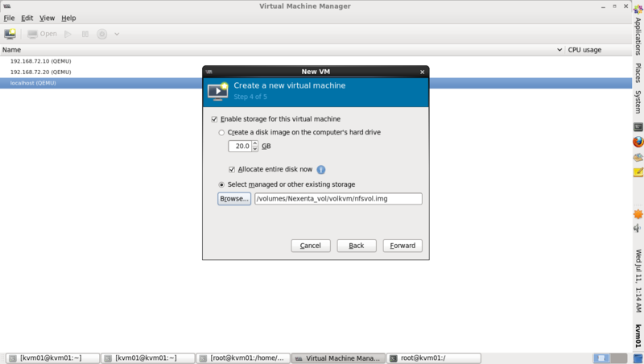Click the info icon beside Allocate entire disk
Screen dimensions: 644x364
click(x=321, y=170)
